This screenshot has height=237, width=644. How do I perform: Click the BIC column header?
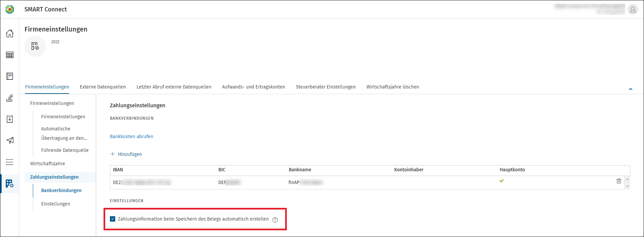pyautogui.click(x=222, y=170)
